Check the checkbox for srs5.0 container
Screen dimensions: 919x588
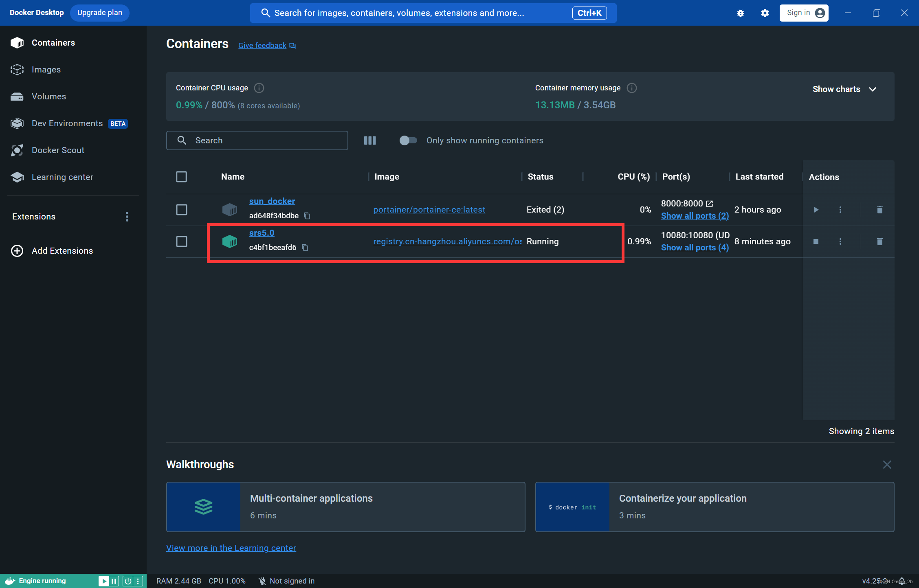[x=182, y=241]
